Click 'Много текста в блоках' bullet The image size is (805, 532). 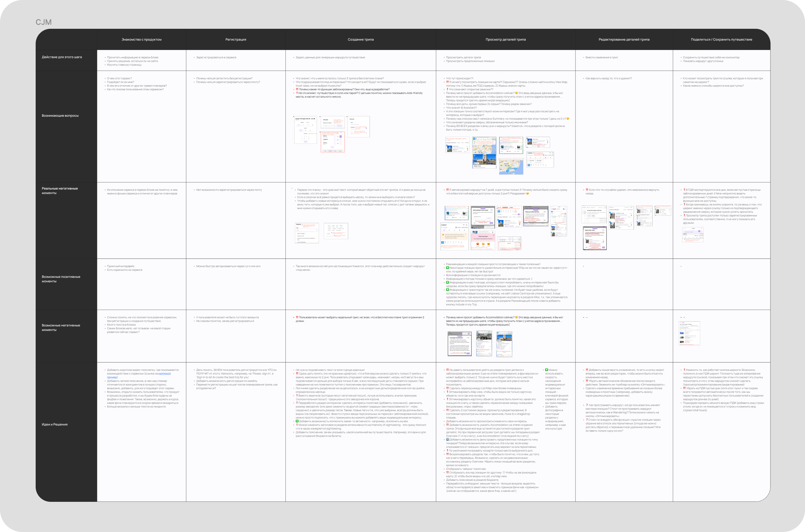(121, 325)
